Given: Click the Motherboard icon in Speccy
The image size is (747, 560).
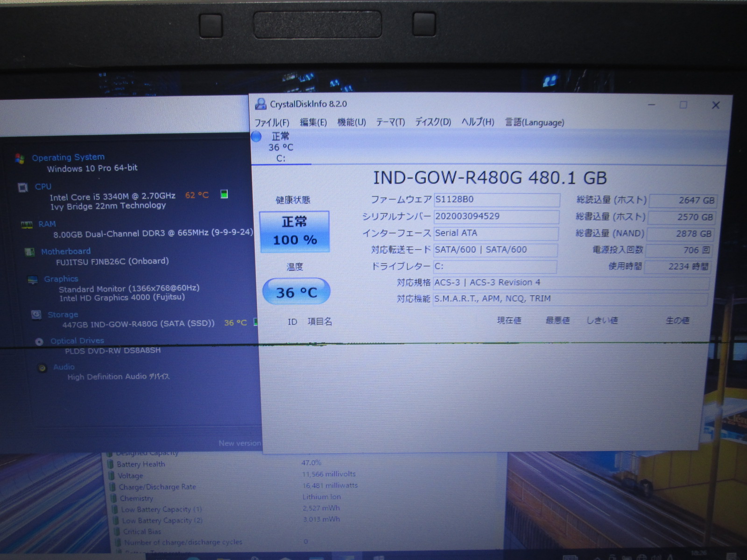Looking at the screenshot, I should coord(30,252).
